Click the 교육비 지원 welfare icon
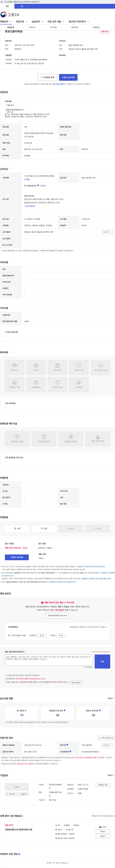Screen dimensions: 115x868 (79, 367)
